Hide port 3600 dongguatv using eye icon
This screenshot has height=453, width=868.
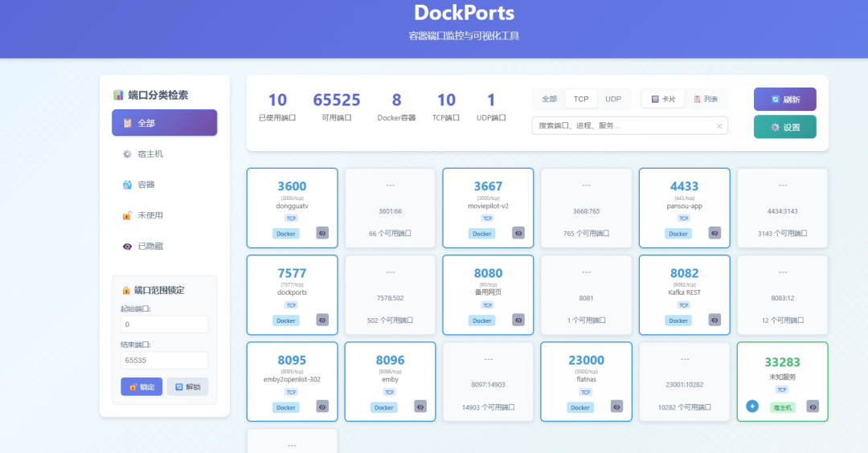[322, 233]
